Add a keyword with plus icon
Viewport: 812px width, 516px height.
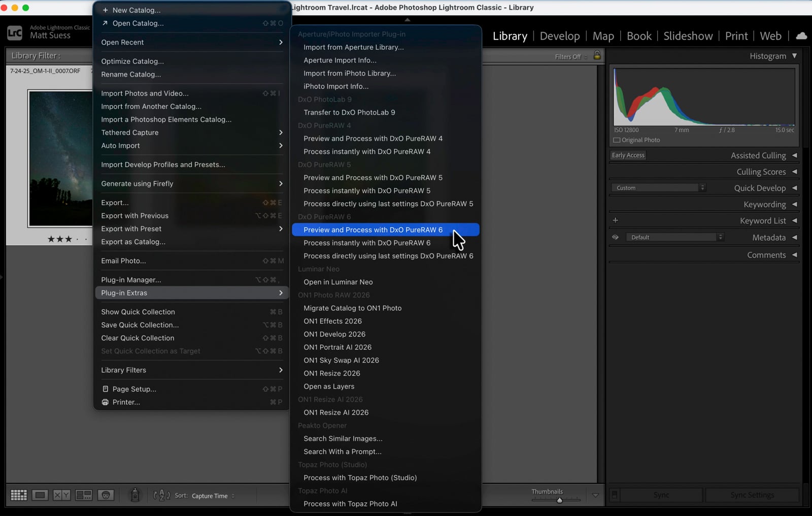tap(615, 220)
